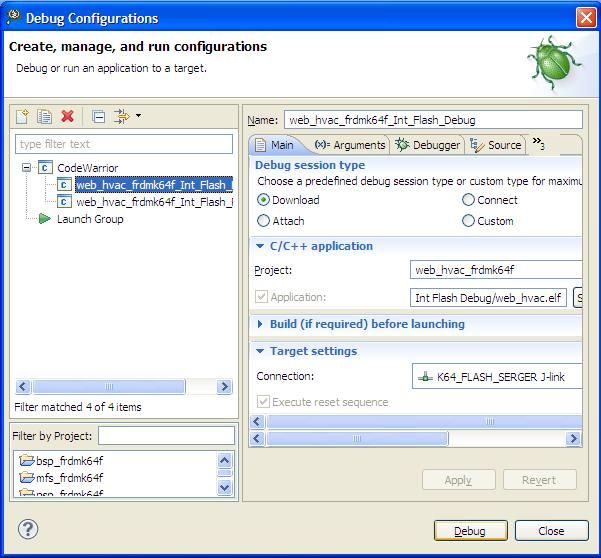The image size is (601, 558).
Task: Expand Build (if required) before launching section
Action: 260,324
